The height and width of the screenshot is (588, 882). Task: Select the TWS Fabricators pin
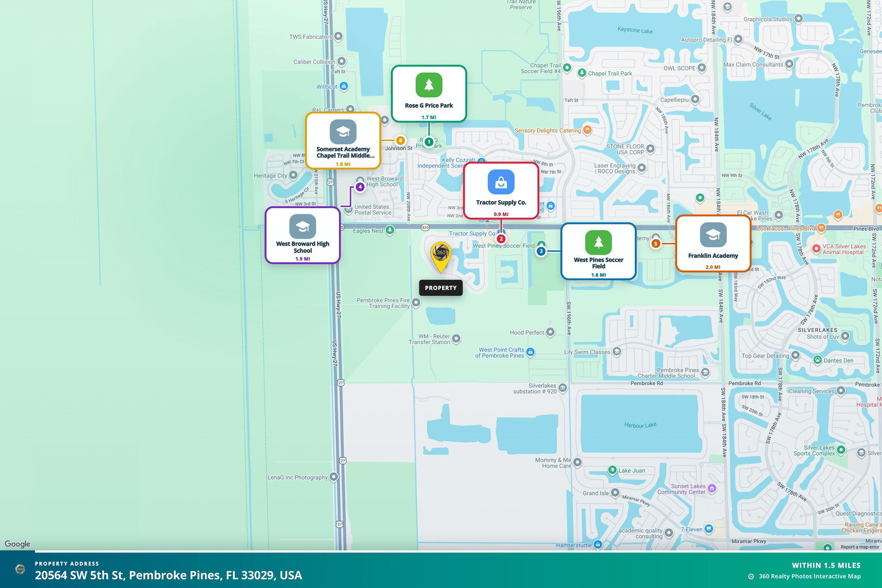tap(339, 36)
